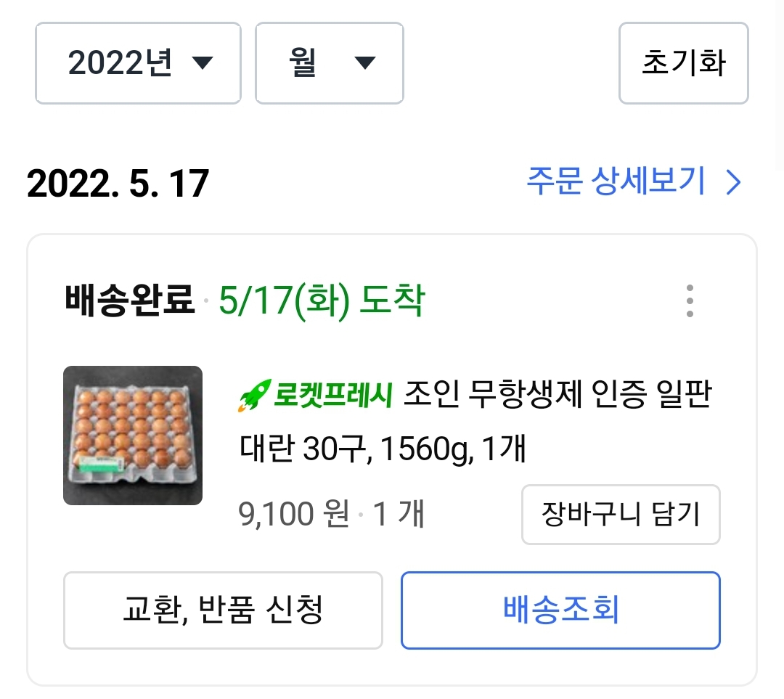Select the 5/17(화) 도착 arrival text

pyautogui.click(x=322, y=301)
